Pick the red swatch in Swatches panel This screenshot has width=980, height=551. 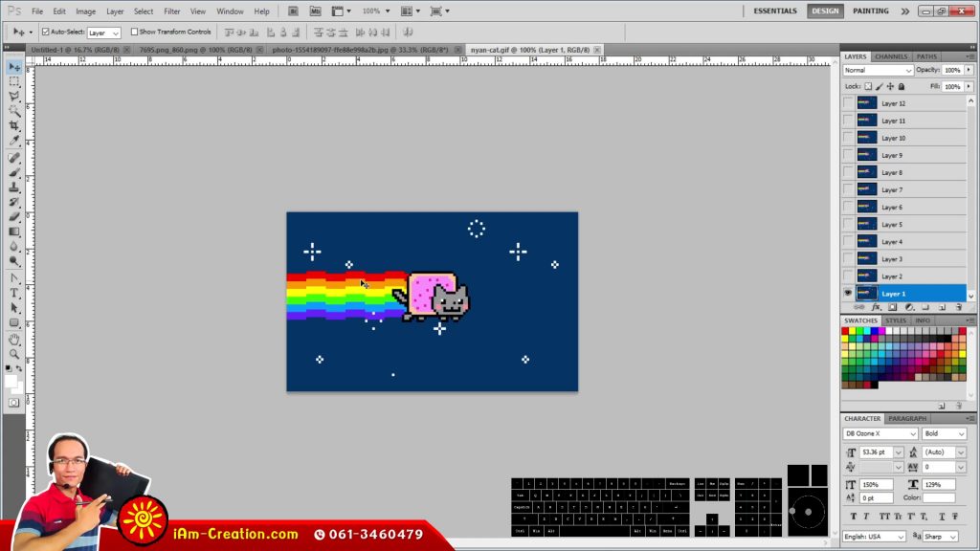click(x=845, y=331)
